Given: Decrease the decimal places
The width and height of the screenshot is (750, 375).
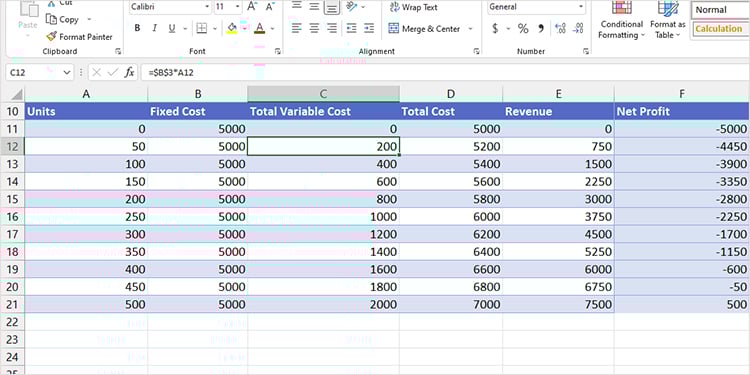Looking at the screenshot, I should coord(578,29).
